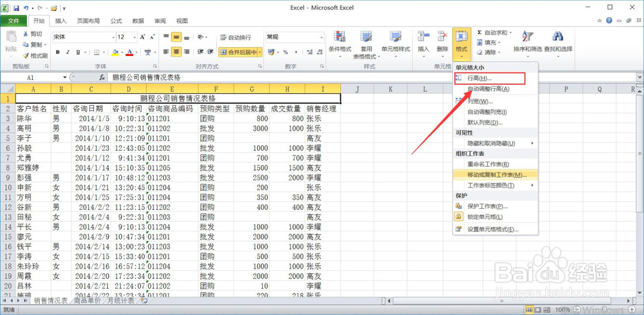
Task: Switch to the View (视图) tab
Action: click(x=182, y=21)
